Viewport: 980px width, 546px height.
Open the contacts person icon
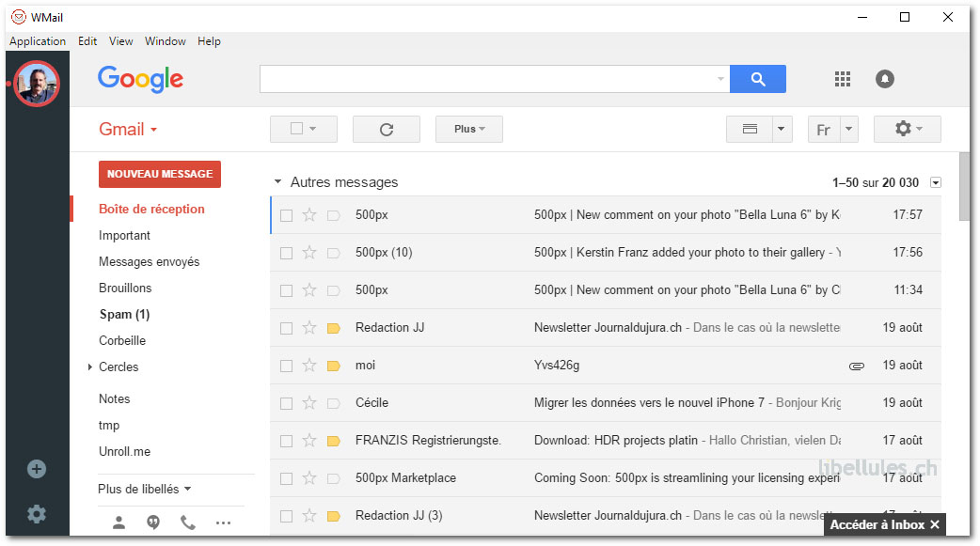119,523
